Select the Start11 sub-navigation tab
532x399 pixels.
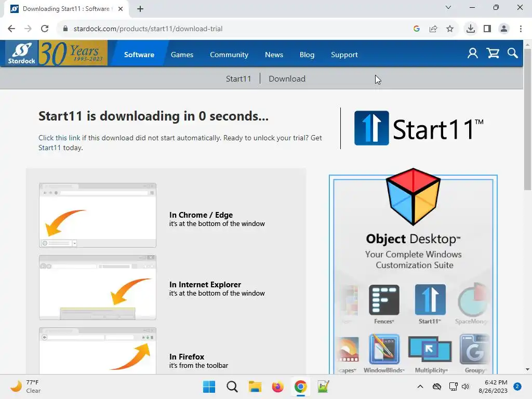tap(238, 79)
